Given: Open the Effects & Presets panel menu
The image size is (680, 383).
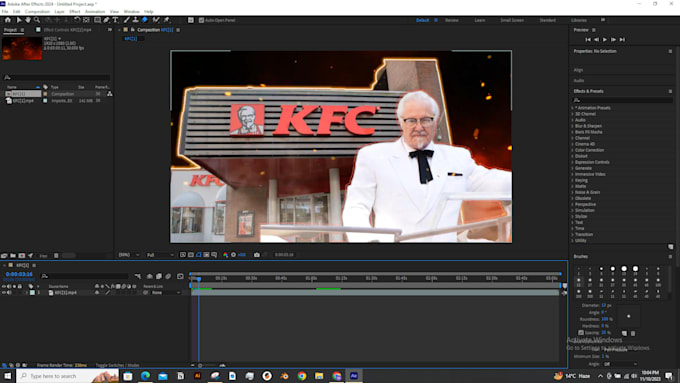Looking at the screenshot, I should click(670, 91).
